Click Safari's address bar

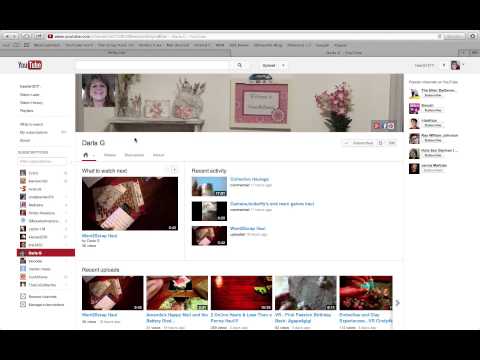[246, 36]
